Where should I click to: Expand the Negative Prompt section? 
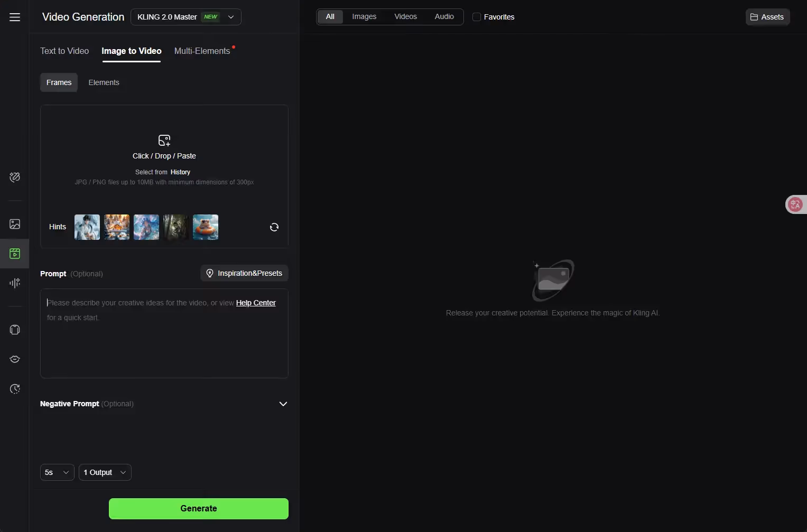click(x=283, y=404)
